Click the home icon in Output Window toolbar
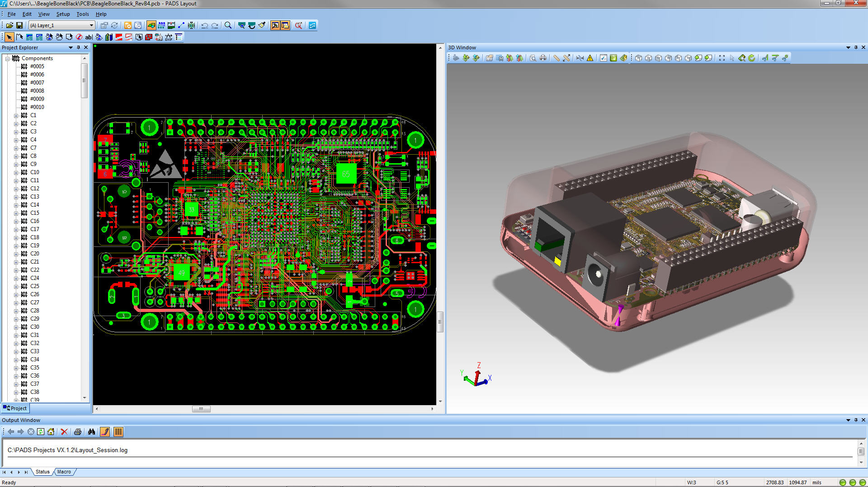The width and height of the screenshot is (868, 487). pyautogui.click(x=51, y=432)
